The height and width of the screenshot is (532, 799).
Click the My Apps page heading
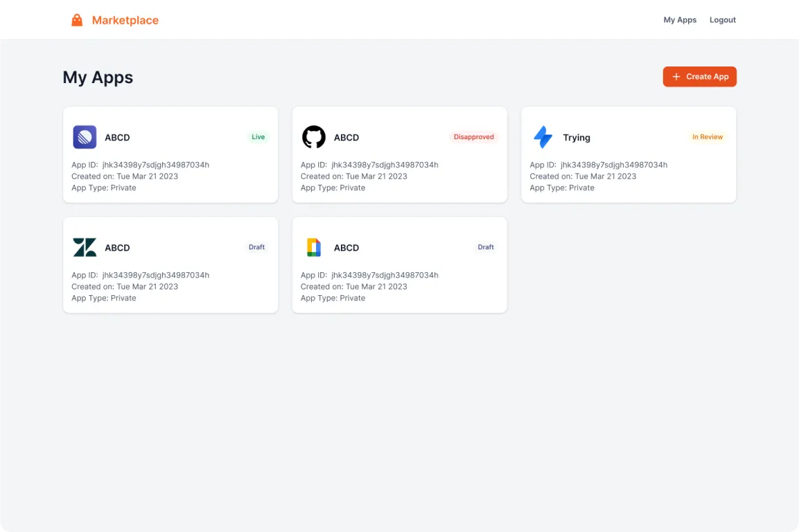pos(98,78)
